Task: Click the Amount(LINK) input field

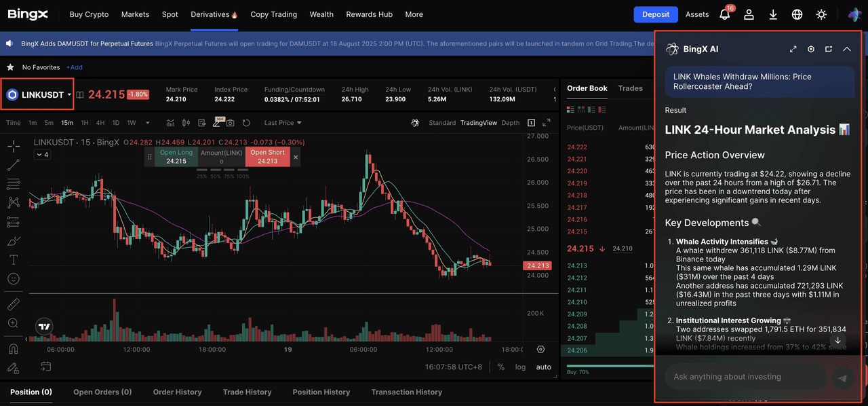Action: pyautogui.click(x=222, y=157)
